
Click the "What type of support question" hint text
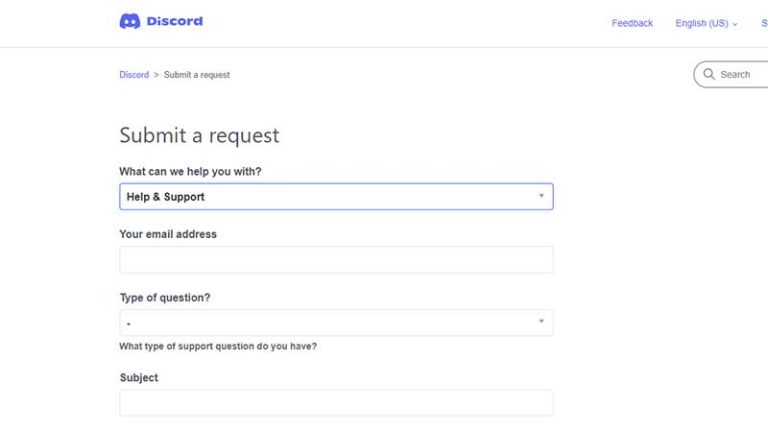[218, 346]
